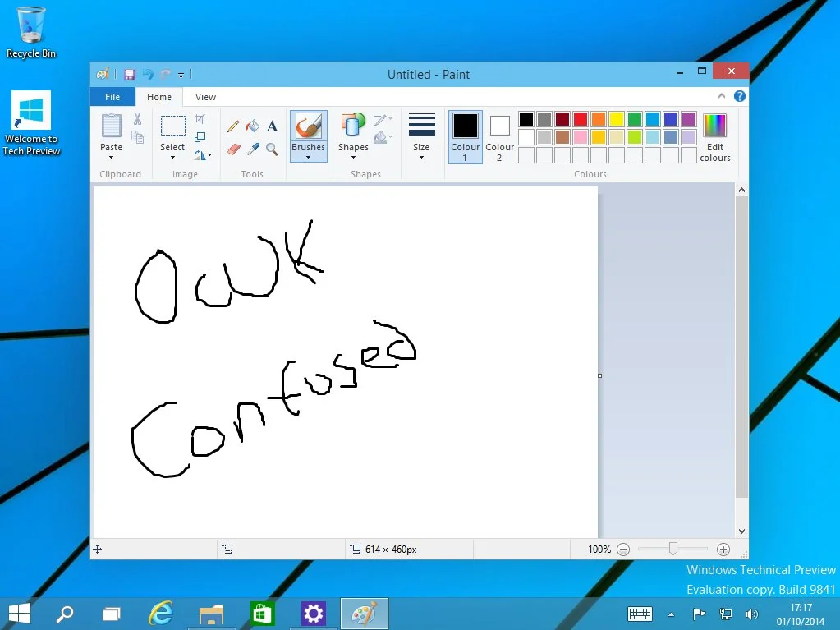Pick the yellow colour swatch
The image size is (840, 630).
[x=616, y=119]
